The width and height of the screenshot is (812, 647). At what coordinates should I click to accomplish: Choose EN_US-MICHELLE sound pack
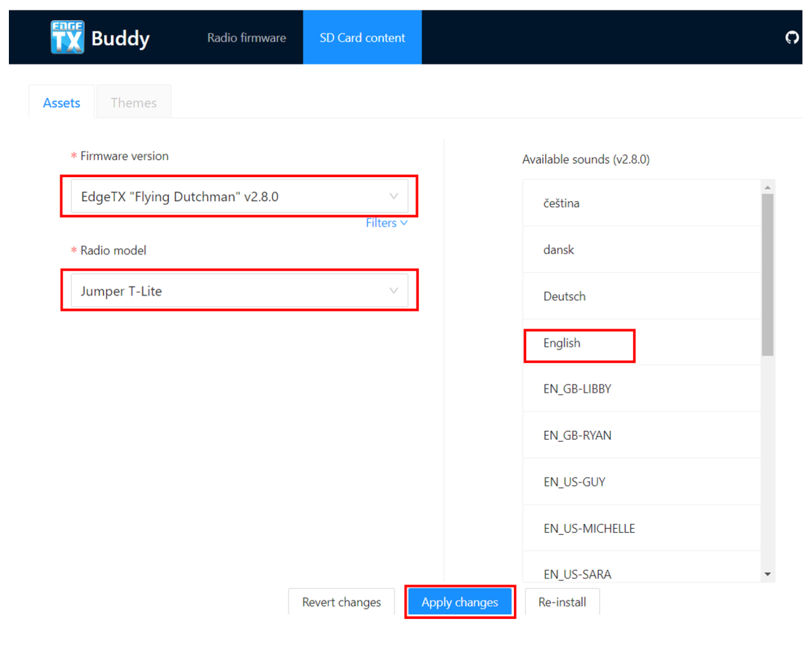point(642,529)
